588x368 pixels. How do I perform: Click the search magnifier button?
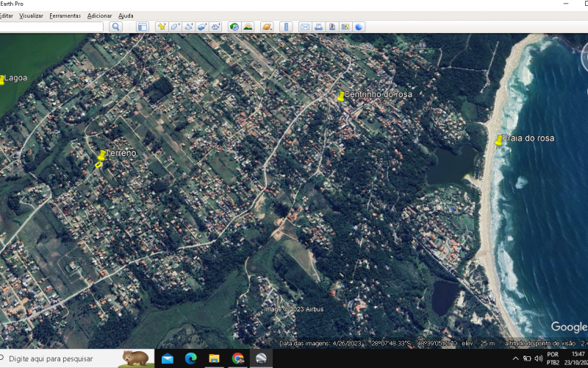(x=115, y=26)
